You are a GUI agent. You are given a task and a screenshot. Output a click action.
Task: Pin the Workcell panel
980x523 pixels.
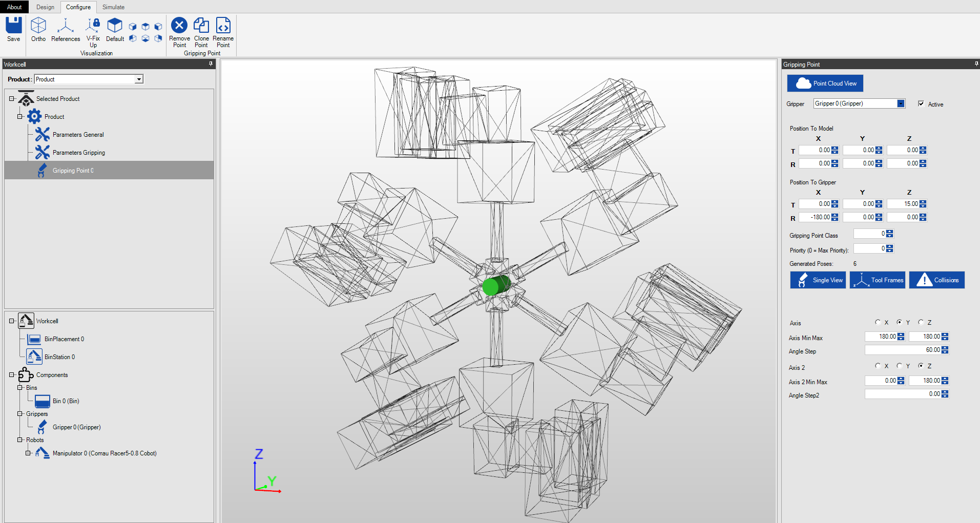tap(211, 64)
